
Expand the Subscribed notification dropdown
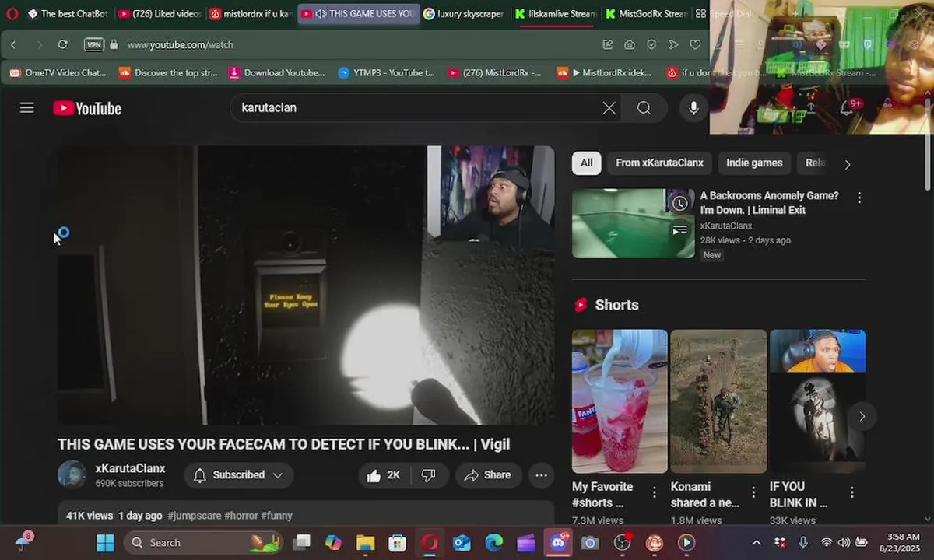point(239,475)
